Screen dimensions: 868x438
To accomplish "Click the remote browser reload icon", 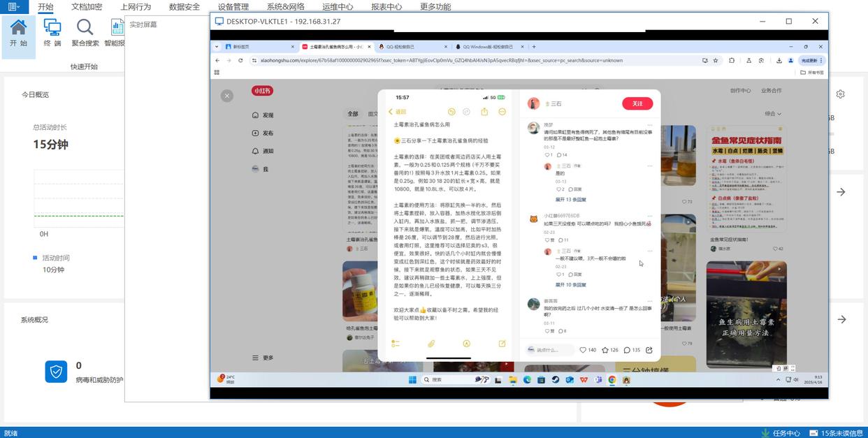I will click(241, 60).
